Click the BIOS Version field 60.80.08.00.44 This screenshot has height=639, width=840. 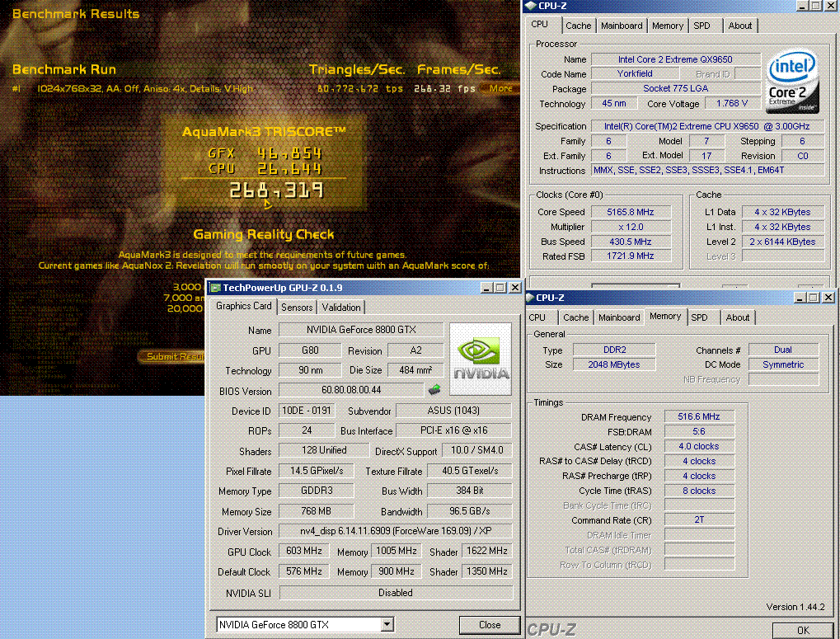coord(351,390)
